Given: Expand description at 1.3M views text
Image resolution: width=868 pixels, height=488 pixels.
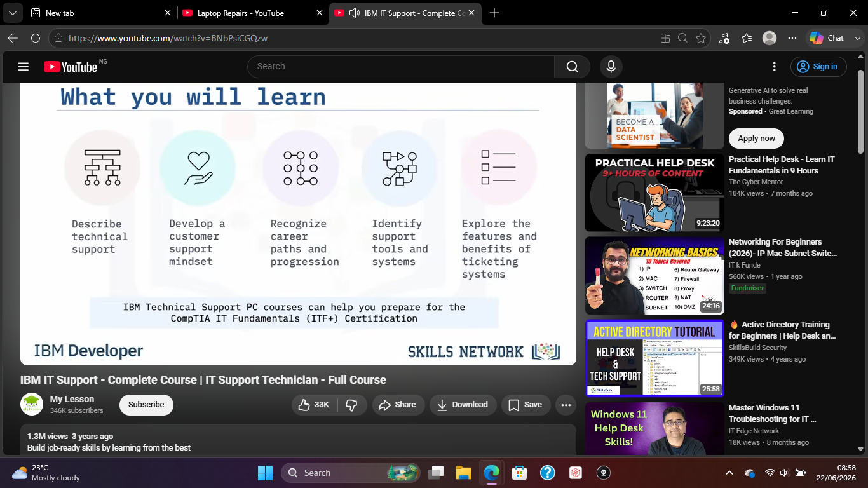Looking at the screenshot, I should (x=71, y=437).
